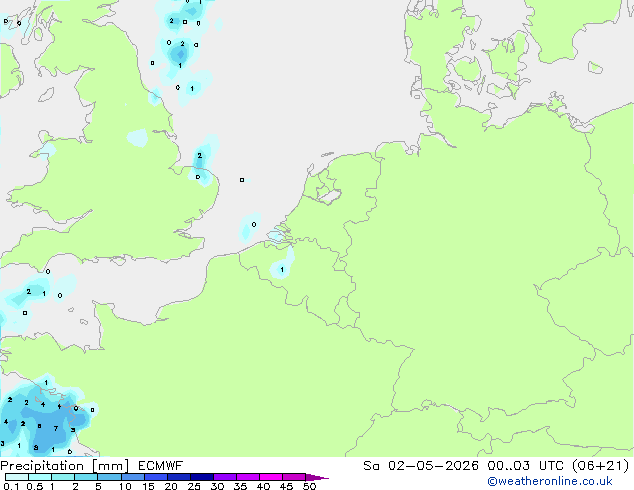Select the 45–50 mm legend color swatch
This screenshot has width=634, height=490.
294,477
